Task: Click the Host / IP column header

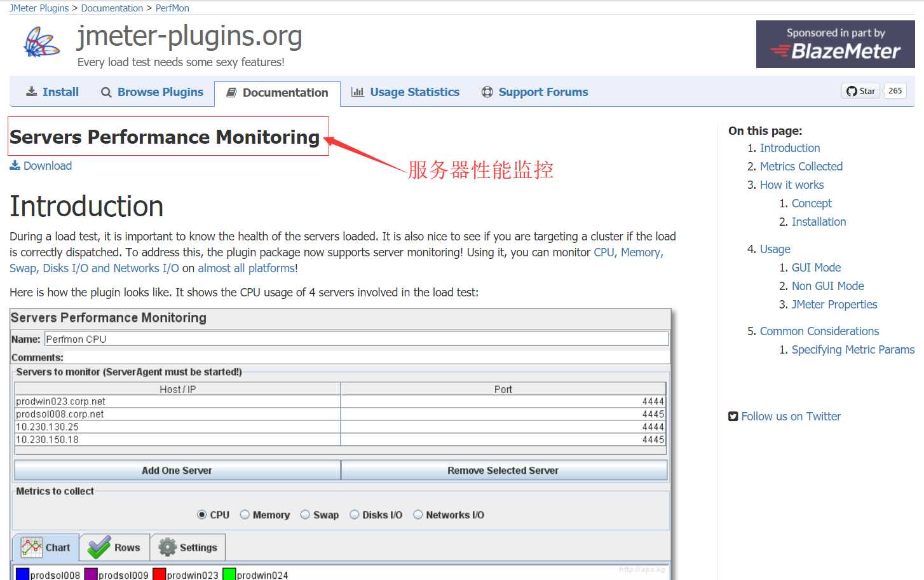Action: [178, 389]
